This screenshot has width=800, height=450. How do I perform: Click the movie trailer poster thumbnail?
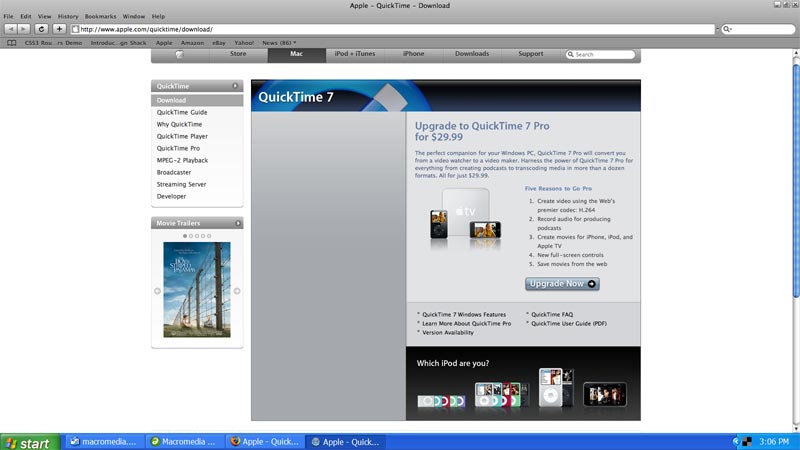(x=197, y=290)
